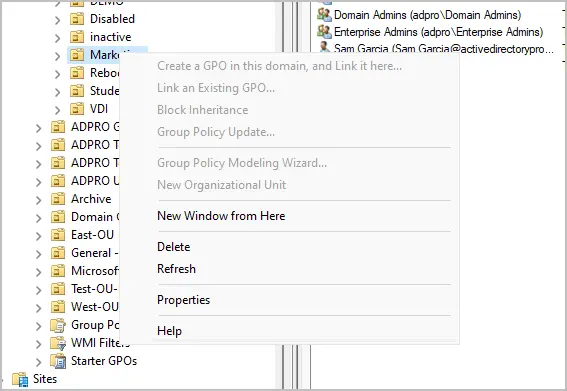Click Block Inheritance menu entry
567x391 pixels.
tap(202, 110)
